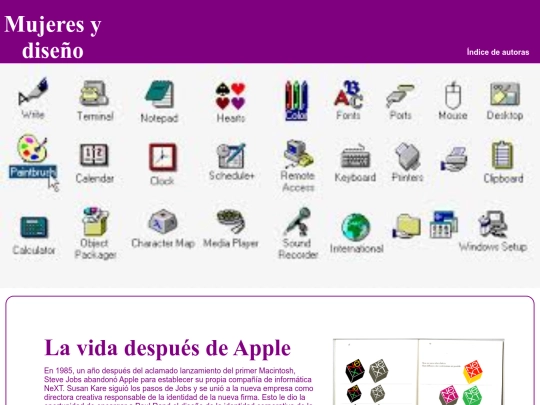Select the Mouse icon
This screenshot has height=405, width=540.
tap(453, 95)
